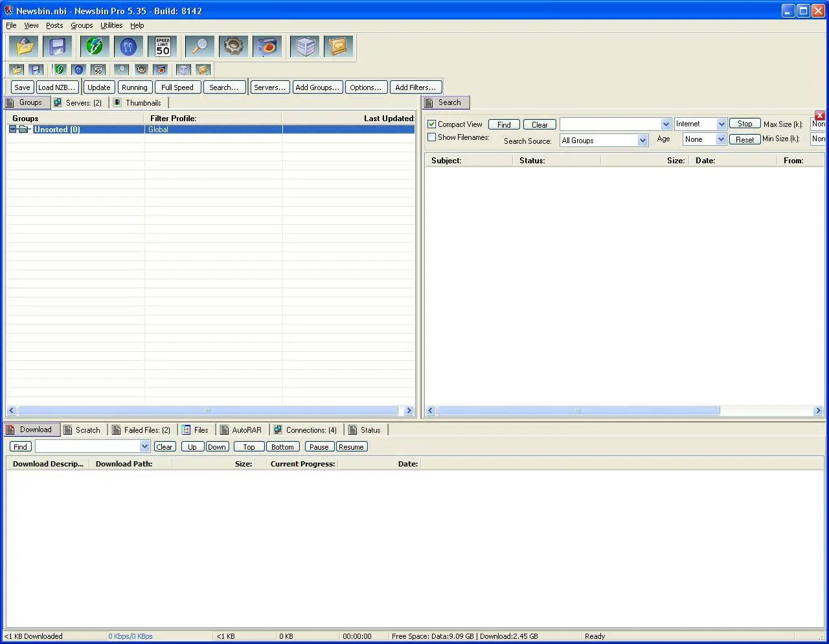This screenshot has height=644, width=829.
Task: Click the Current Progress column header
Action: coord(297,464)
